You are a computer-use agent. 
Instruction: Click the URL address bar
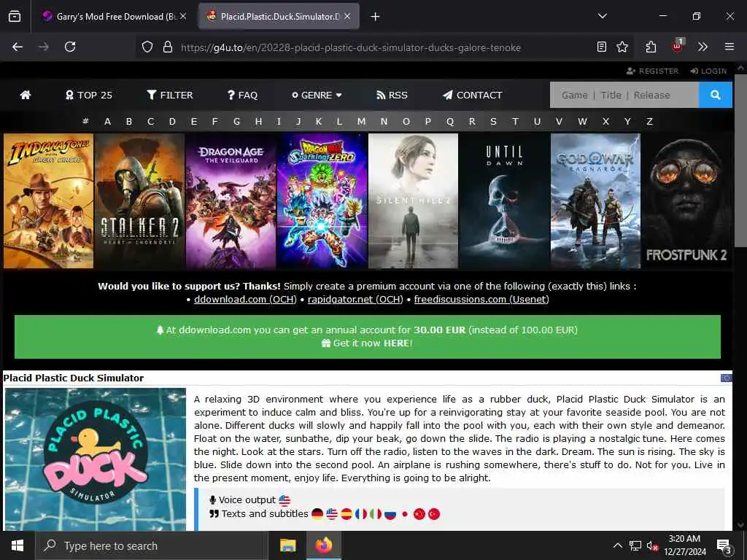350,47
